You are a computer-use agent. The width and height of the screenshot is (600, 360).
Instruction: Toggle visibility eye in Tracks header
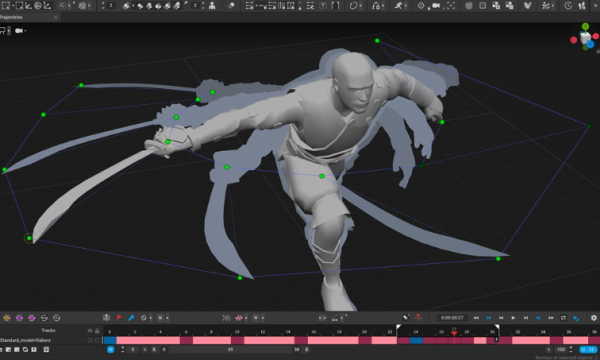click(90, 330)
